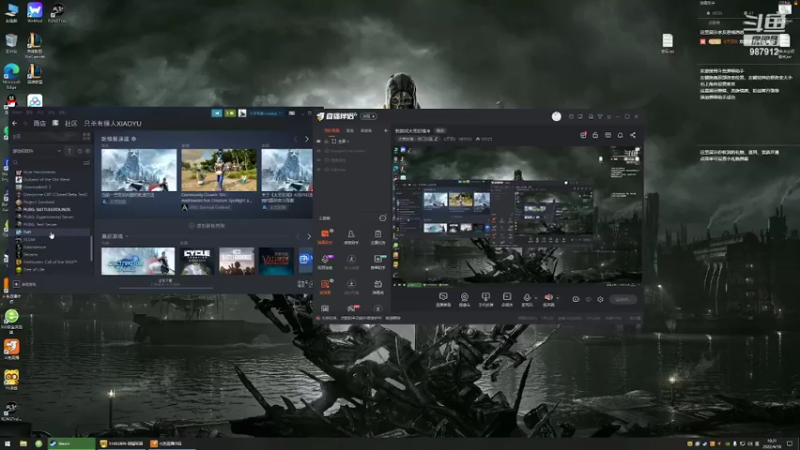800x450 pixels.
Task: Click ready-to-play icon in Steam library filter
Action: tap(88, 151)
